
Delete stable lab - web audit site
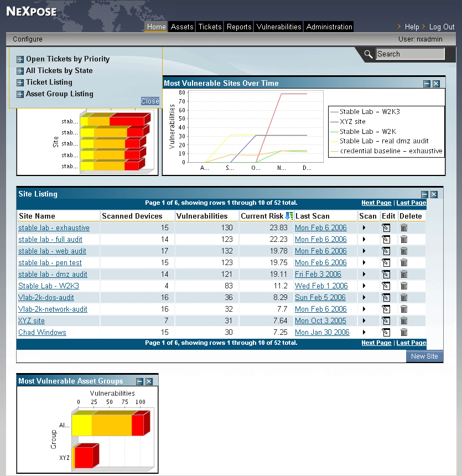pyautogui.click(x=404, y=251)
